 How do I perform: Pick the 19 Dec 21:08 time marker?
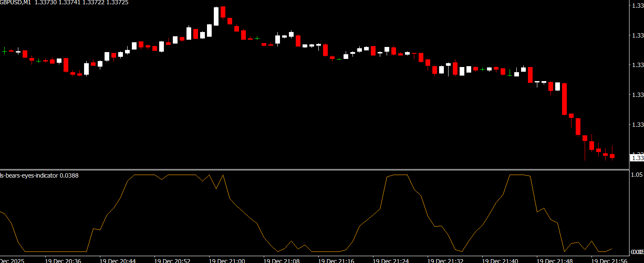(282, 260)
